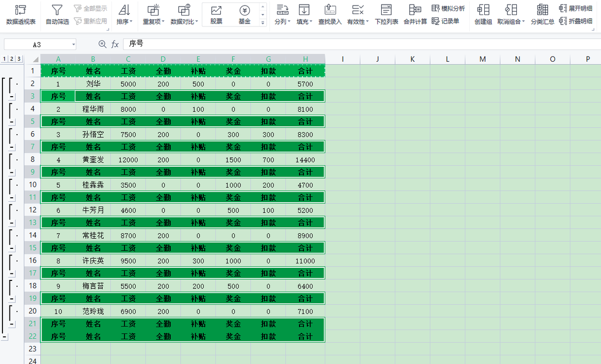The image size is (601, 364).
Task: Click the fx insert function icon
Action: pyautogui.click(x=115, y=44)
